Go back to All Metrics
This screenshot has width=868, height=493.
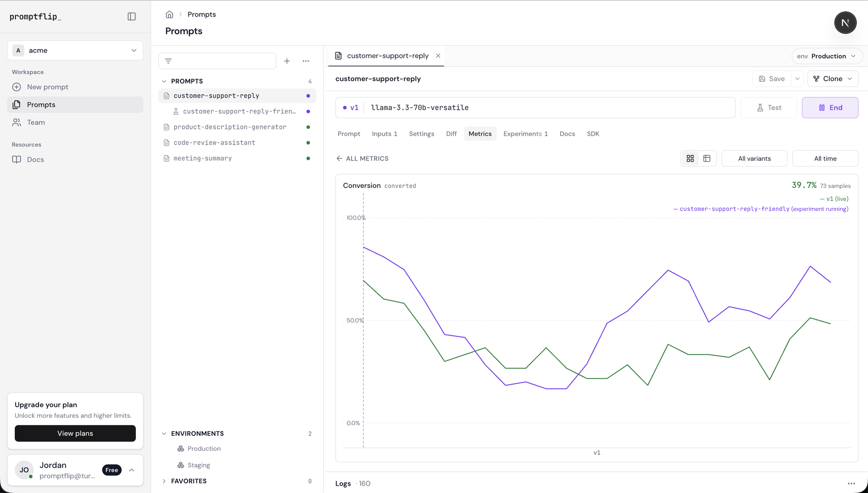click(363, 158)
